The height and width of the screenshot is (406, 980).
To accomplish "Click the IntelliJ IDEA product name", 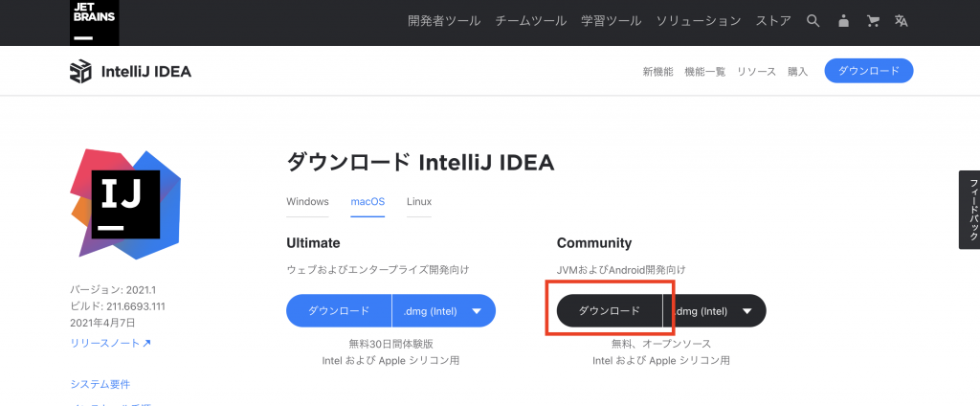I will pyautogui.click(x=146, y=72).
